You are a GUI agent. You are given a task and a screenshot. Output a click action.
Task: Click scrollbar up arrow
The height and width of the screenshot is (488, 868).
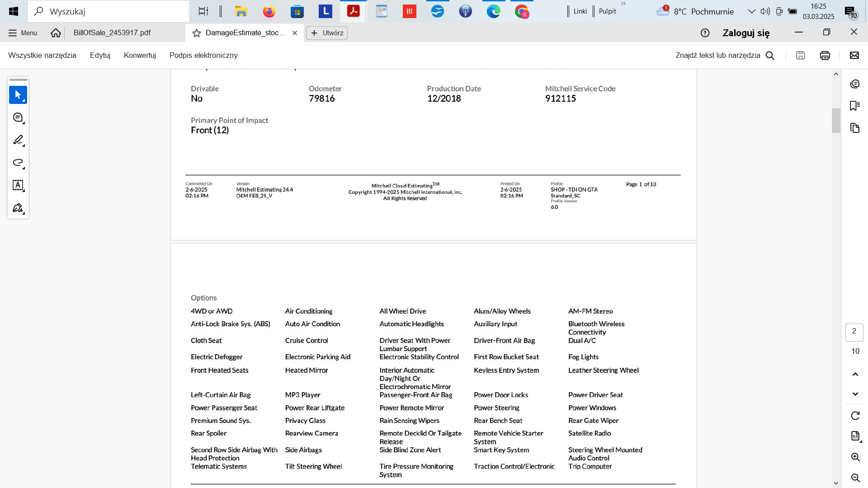[x=836, y=74]
